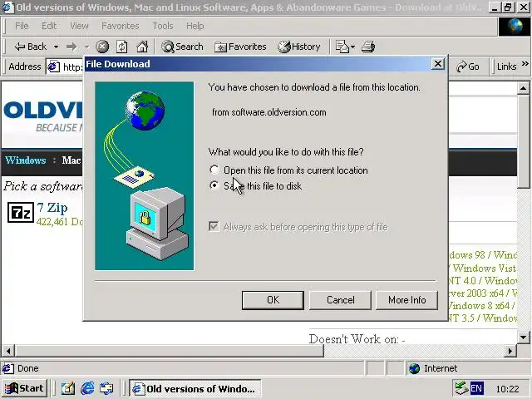
Task: Launch Outlook Express Quick Launch icon
Action: click(x=106, y=388)
